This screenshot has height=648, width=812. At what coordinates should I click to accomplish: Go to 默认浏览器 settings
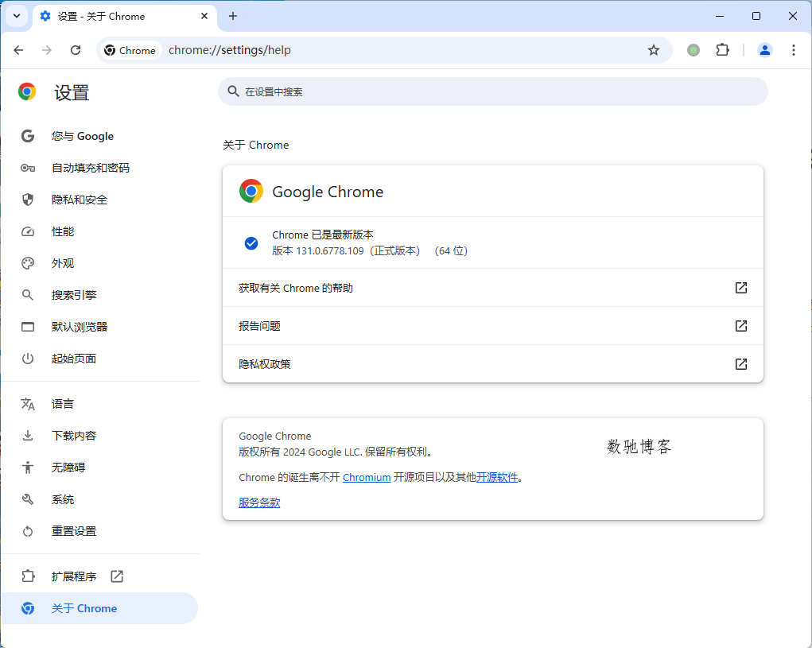click(100, 327)
